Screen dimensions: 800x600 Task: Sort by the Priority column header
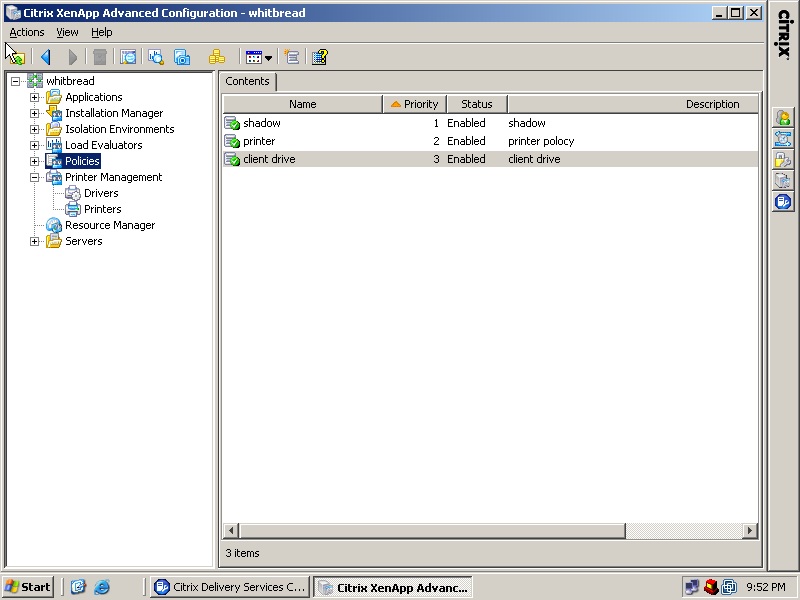point(415,104)
